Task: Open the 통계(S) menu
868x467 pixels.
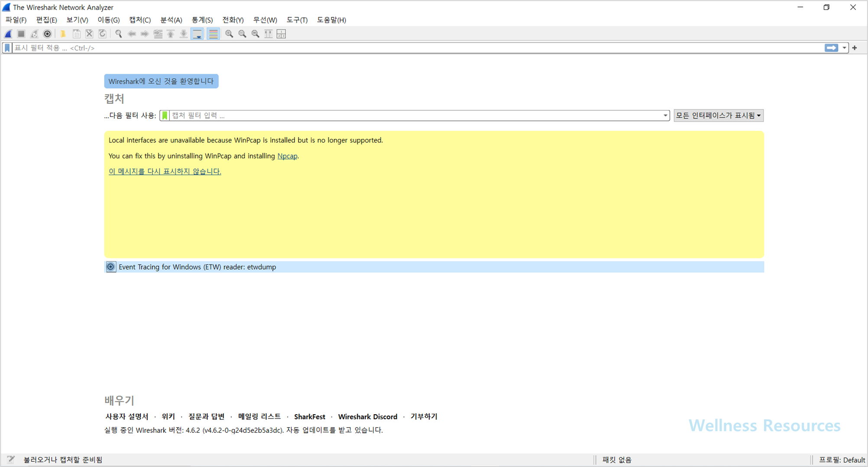Action: pos(202,20)
